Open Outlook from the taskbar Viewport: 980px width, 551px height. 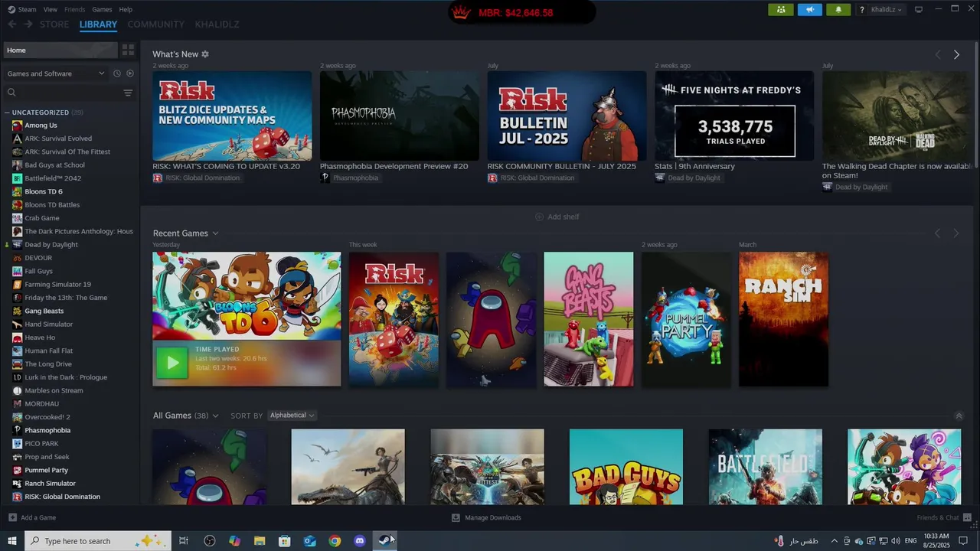[x=309, y=541]
